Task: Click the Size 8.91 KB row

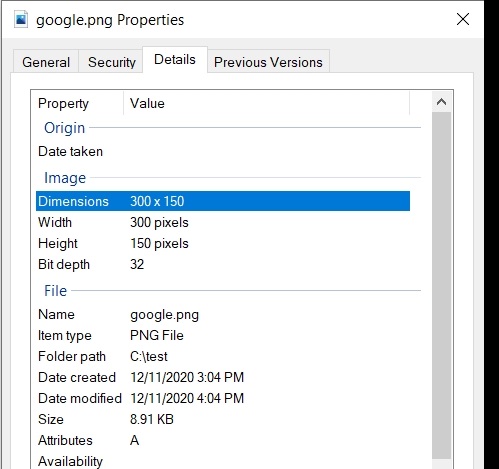Action: (x=223, y=419)
